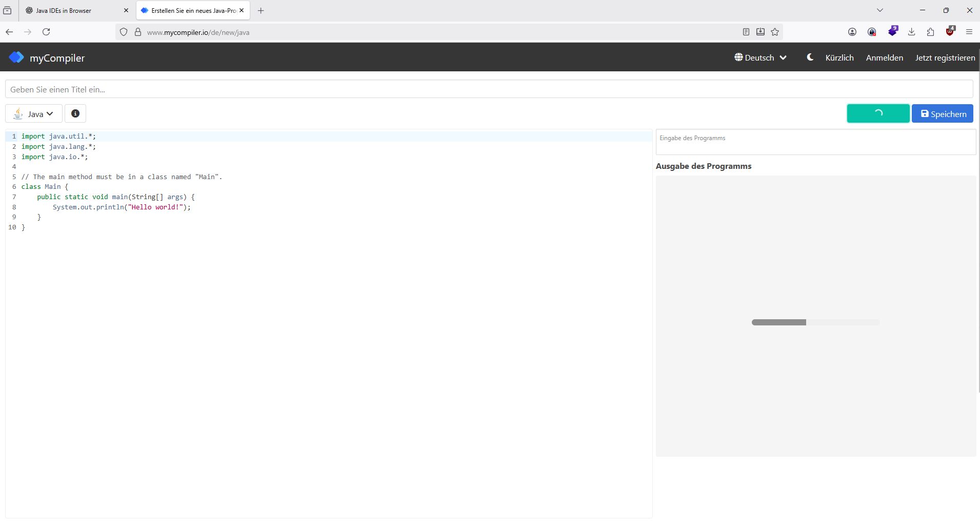Click the myCompiler logo icon

[x=16, y=57]
